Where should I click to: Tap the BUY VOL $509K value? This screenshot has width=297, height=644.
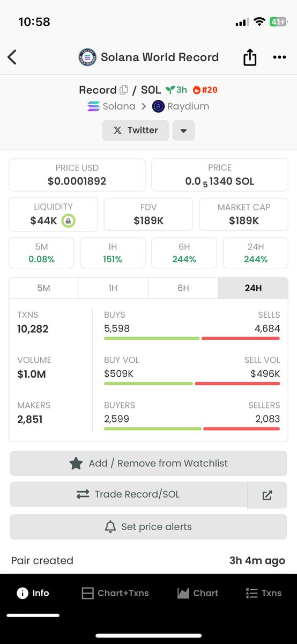pos(118,374)
